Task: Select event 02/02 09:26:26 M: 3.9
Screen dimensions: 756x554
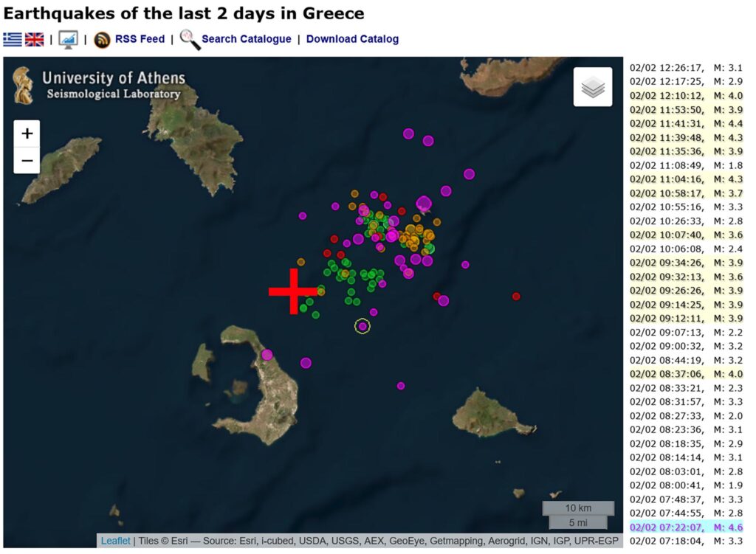Action: point(686,291)
